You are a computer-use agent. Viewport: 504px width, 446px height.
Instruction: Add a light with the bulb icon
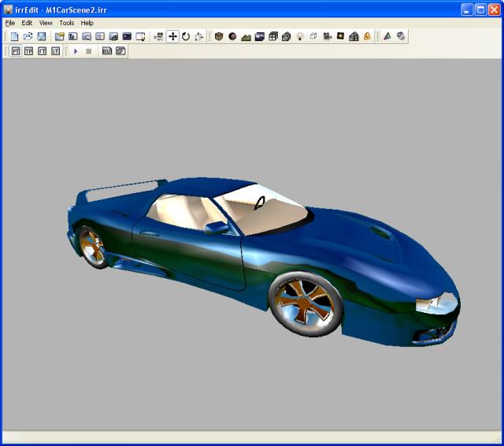point(300,37)
